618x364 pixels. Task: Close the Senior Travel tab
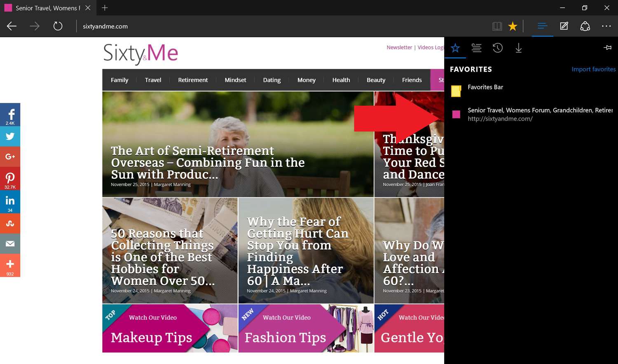(88, 8)
